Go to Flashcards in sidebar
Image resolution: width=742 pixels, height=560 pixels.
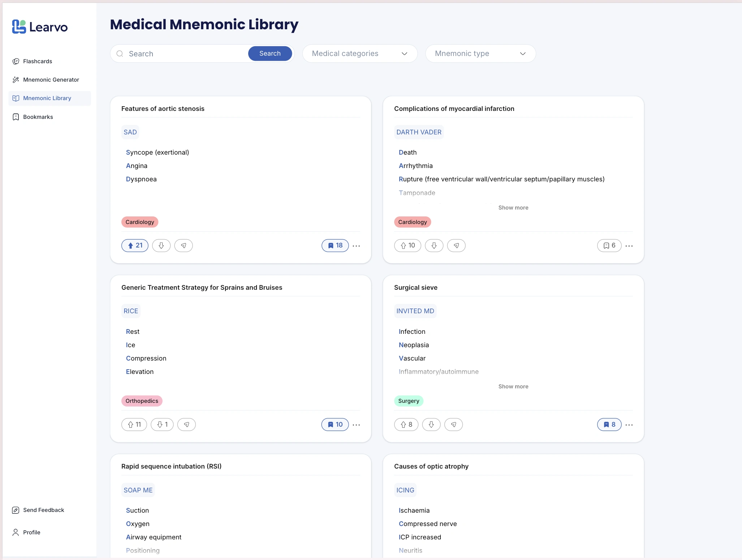[x=38, y=61]
